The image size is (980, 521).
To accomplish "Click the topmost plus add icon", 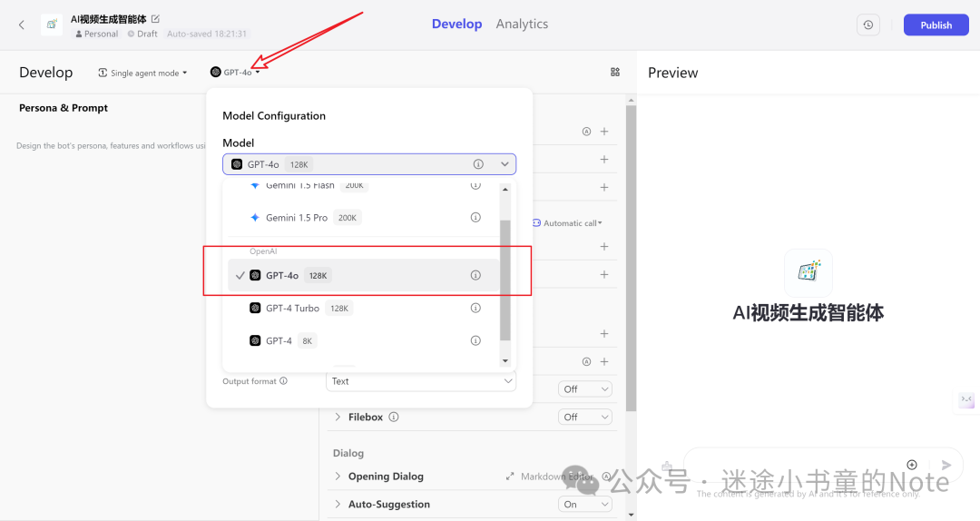I will pos(604,132).
